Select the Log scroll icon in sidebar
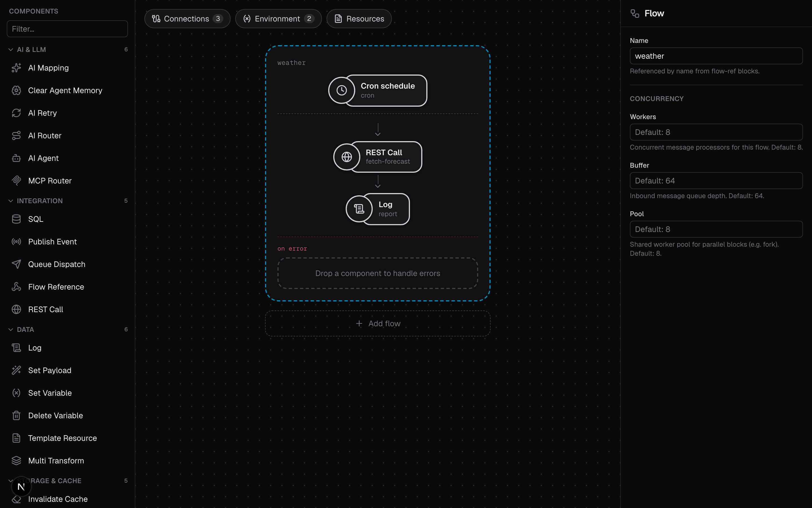The height and width of the screenshot is (508, 812). click(x=16, y=348)
